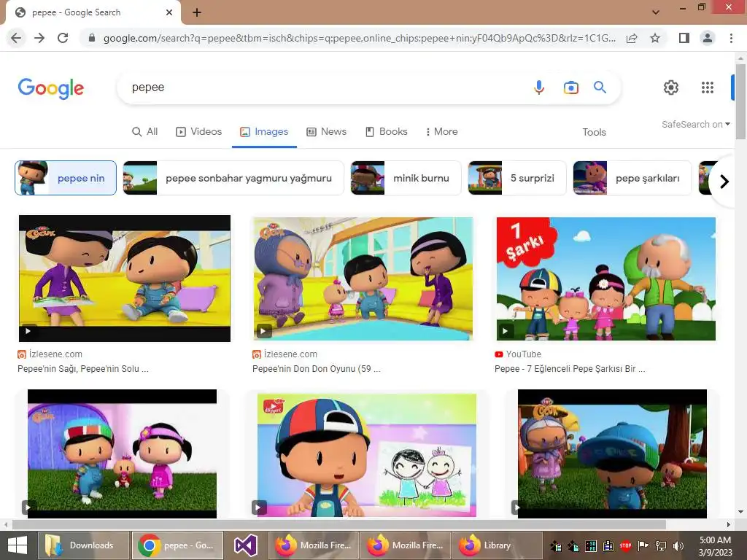Go back with browser back arrow
The width and height of the screenshot is (747, 560).
pyautogui.click(x=16, y=38)
